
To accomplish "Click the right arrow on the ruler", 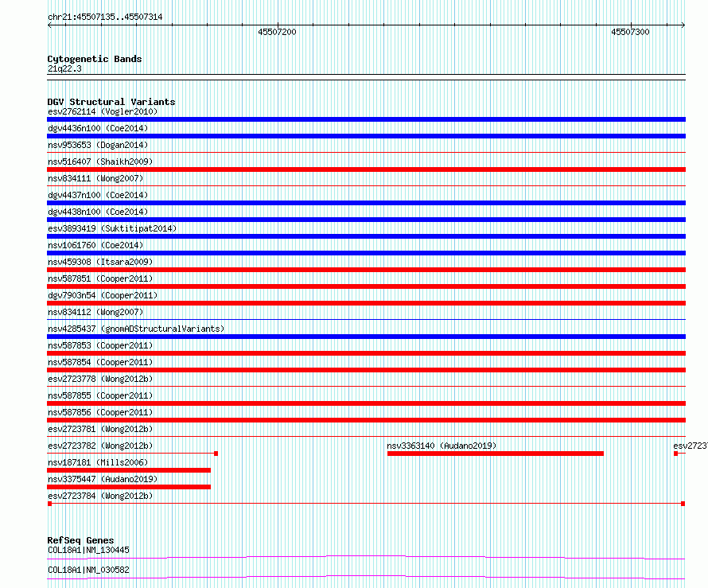I will tap(683, 25).
